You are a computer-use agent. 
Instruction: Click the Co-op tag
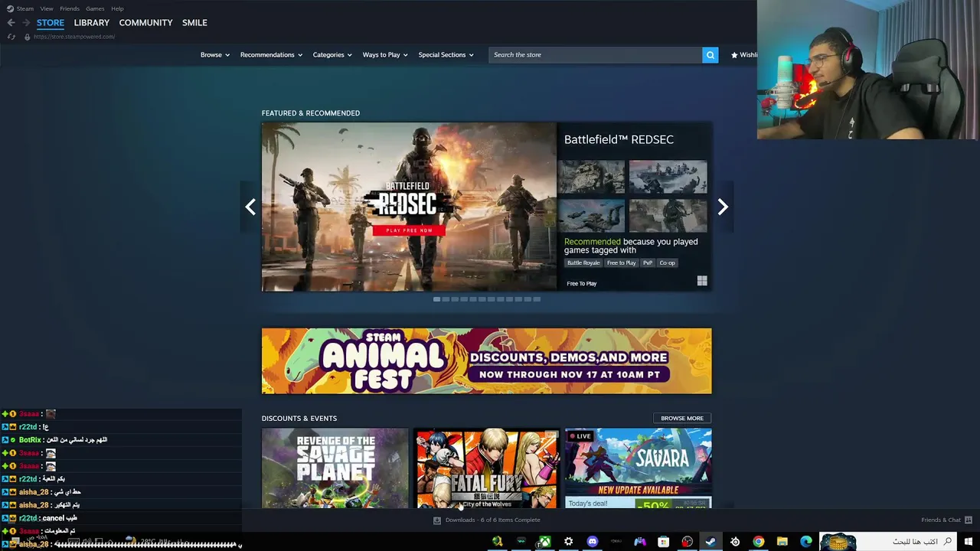[668, 263]
